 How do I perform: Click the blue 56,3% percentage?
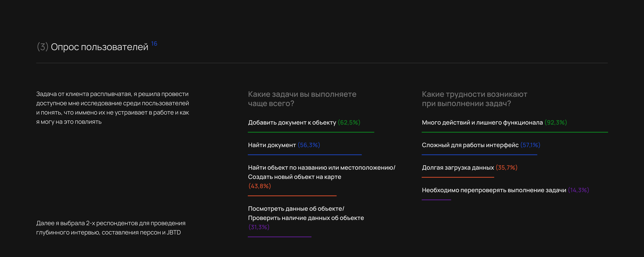pyautogui.click(x=309, y=145)
